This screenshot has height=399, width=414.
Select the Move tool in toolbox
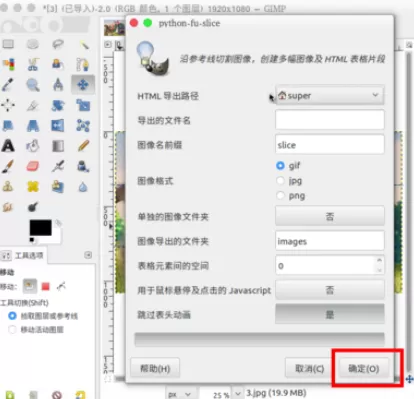(x=83, y=85)
